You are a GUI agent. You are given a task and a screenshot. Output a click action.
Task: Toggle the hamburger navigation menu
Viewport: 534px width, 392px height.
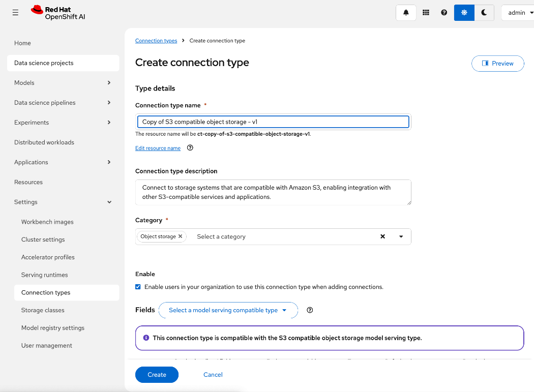coord(15,13)
